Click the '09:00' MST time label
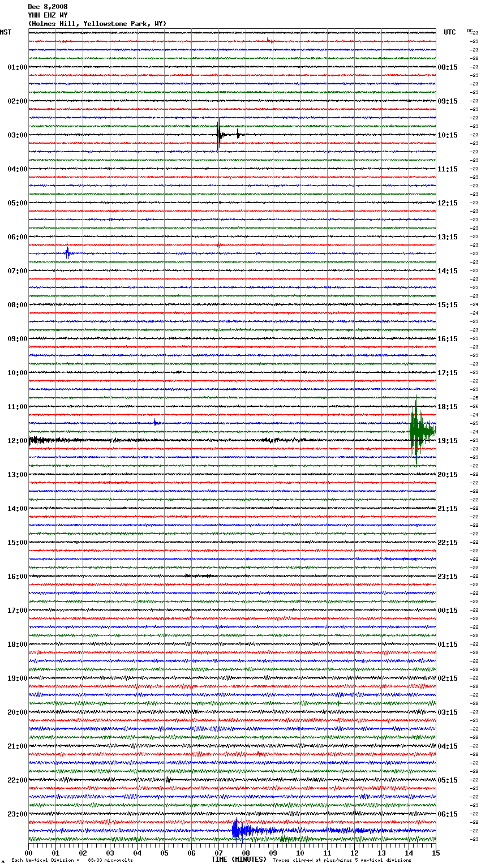This screenshot has height=868, width=481. (18, 339)
